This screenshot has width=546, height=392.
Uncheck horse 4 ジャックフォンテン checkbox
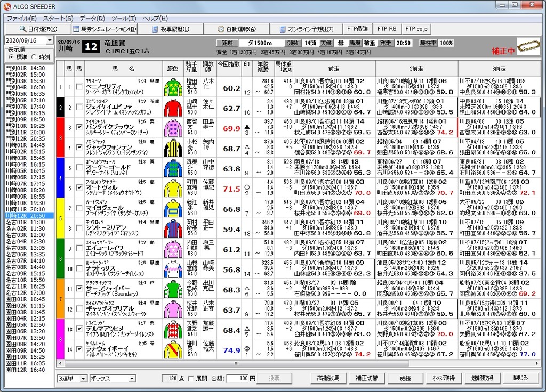click(x=79, y=147)
